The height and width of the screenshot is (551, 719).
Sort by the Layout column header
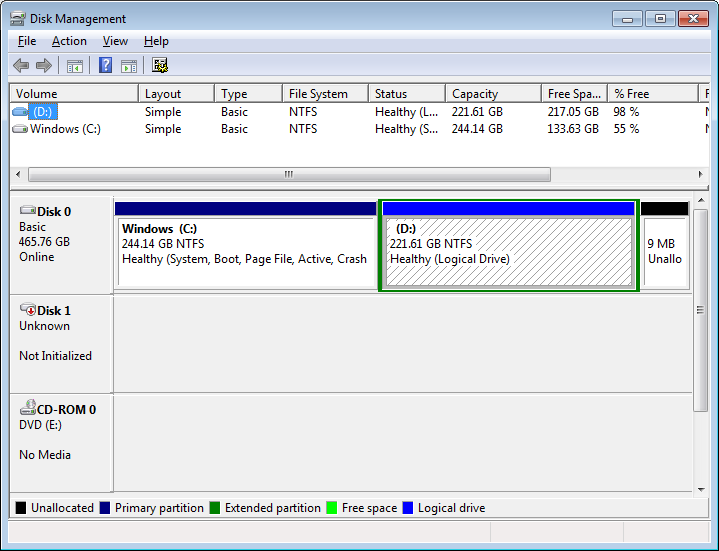coord(177,94)
